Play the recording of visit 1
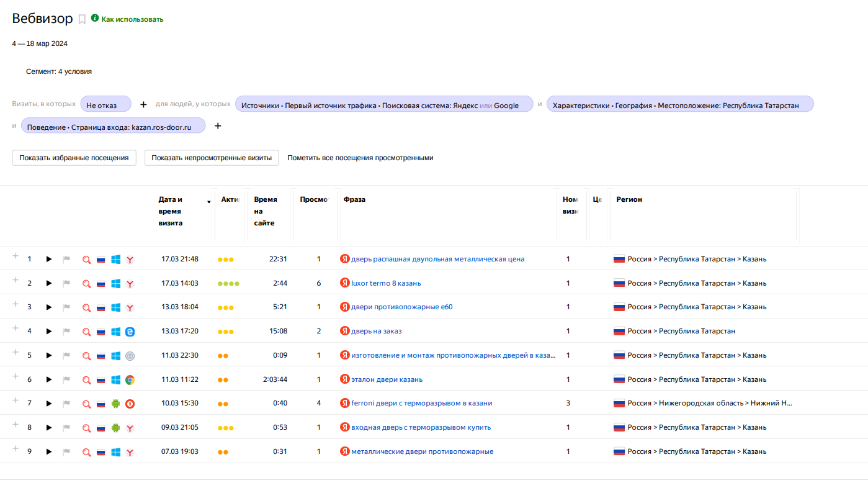This screenshot has width=868, height=480. (x=49, y=259)
